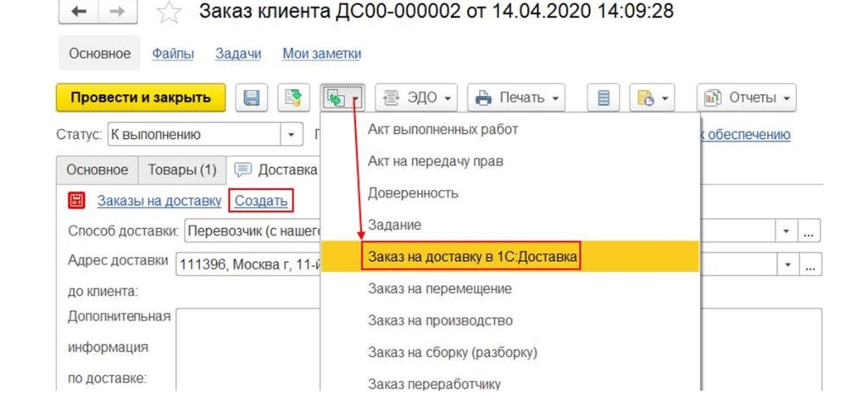Click the red icon beside Заказы на доставку
The image size is (868, 400).
point(77,201)
